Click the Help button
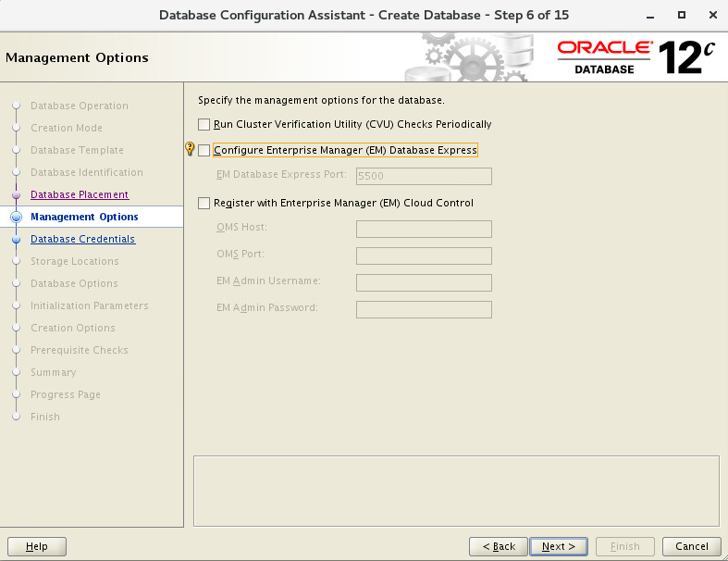 click(x=37, y=546)
